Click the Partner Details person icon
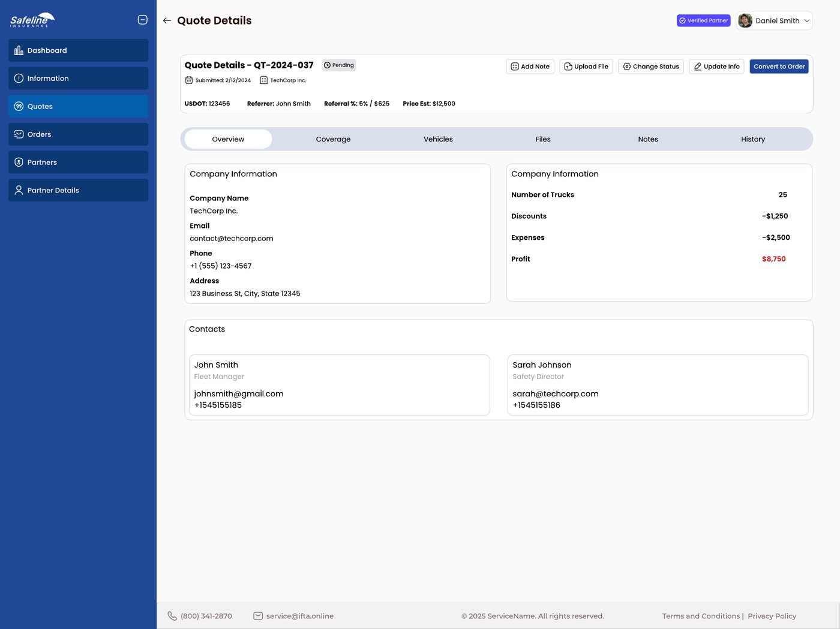This screenshot has width=840, height=629. pyautogui.click(x=19, y=190)
